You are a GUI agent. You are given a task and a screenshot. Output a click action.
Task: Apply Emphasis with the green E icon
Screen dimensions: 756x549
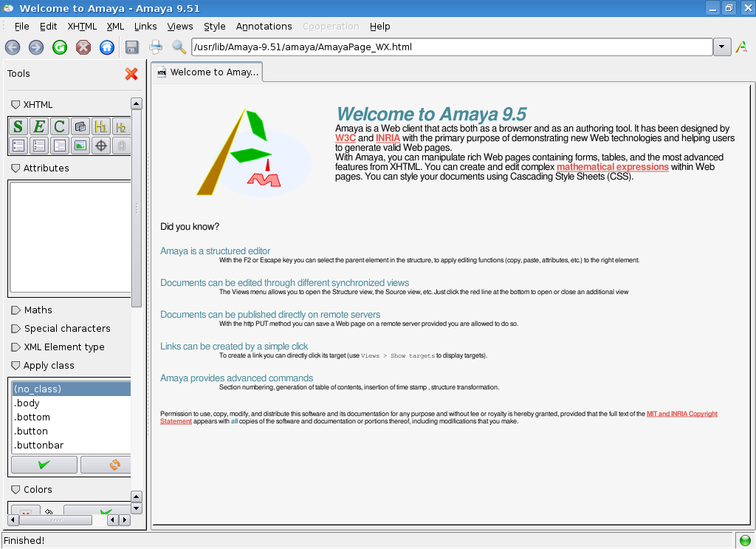pos(39,126)
